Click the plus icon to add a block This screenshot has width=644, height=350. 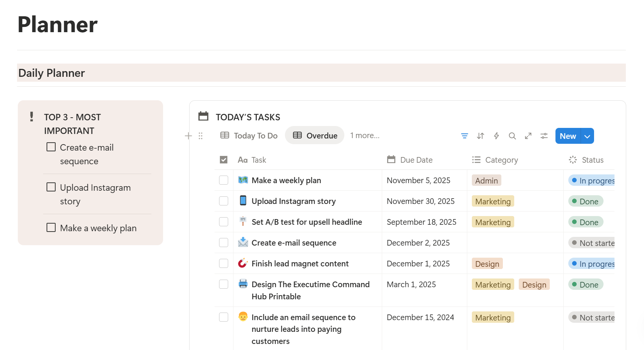pos(188,136)
